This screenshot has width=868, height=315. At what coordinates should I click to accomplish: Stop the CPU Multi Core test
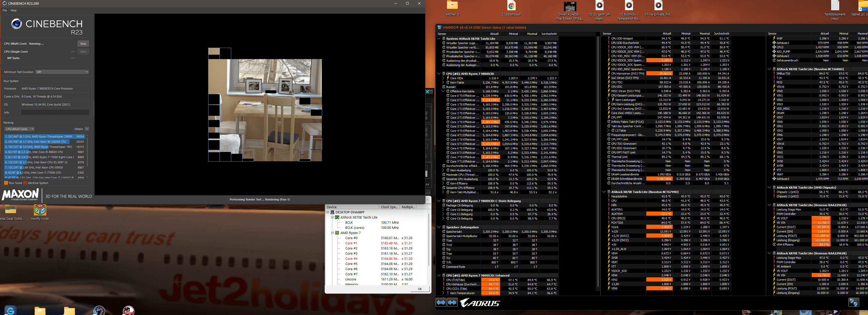tap(83, 44)
